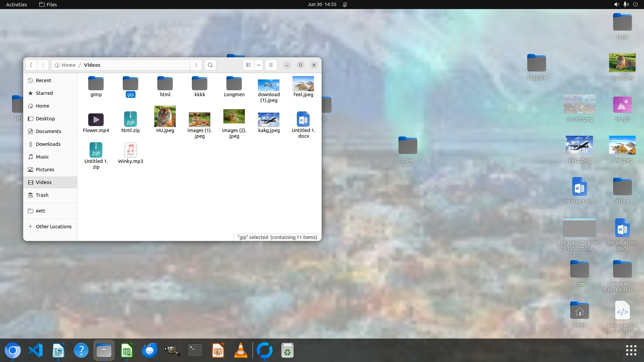The height and width of the screenshot is (362, 644).
Task: Launch VLC media player from dock
Action: point(240,351)
